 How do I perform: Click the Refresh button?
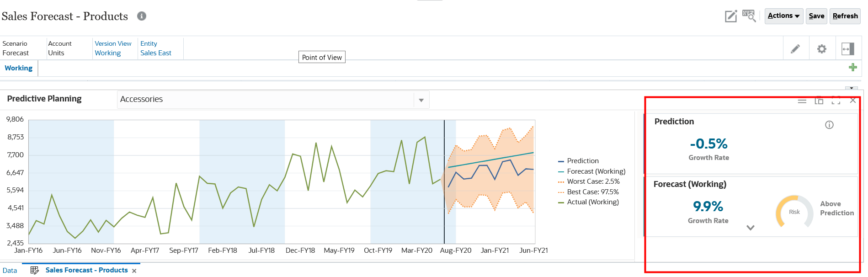(x=845, y=16)
